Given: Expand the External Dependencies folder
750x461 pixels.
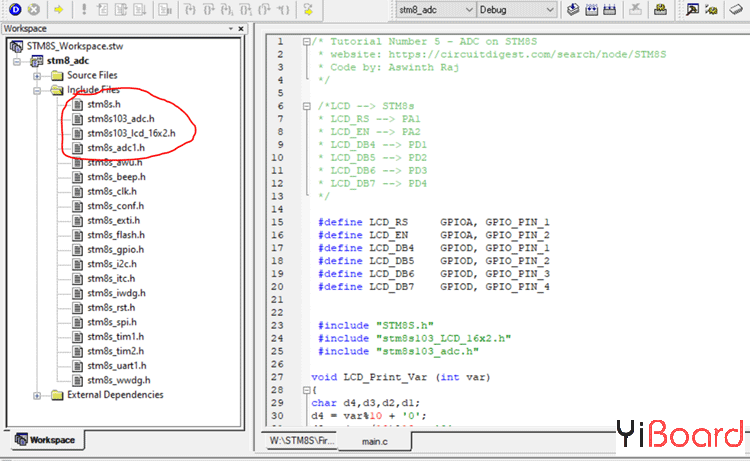Looking at the screenshot, I should click(x=37, y=395).
